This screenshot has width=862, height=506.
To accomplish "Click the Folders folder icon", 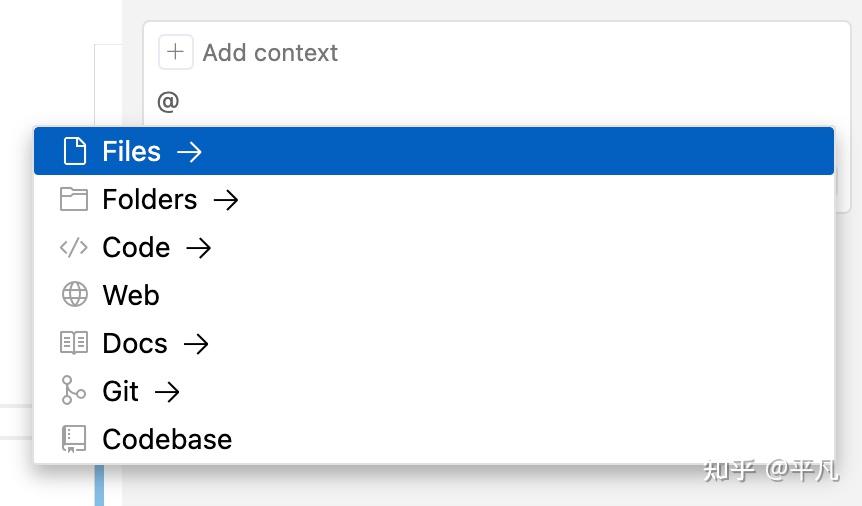I will [x=74, y=199].
